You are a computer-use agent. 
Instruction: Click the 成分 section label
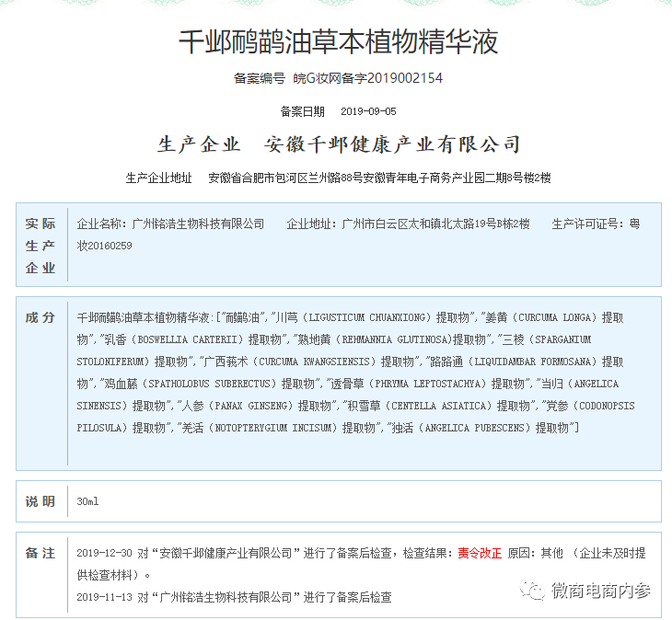pos(41,317)
